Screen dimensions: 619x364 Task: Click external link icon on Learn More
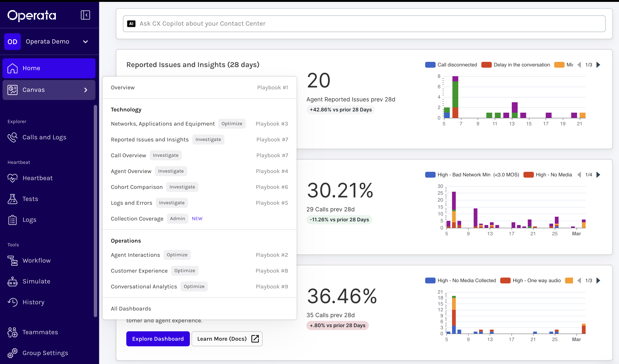coord(255,339)
